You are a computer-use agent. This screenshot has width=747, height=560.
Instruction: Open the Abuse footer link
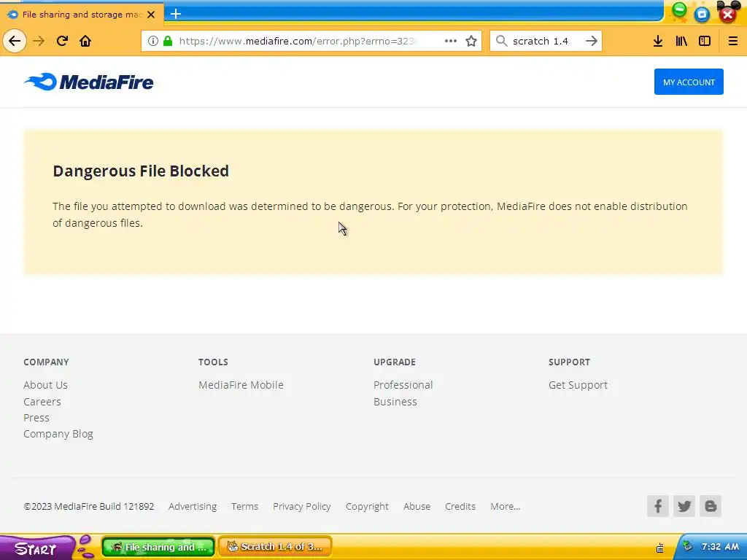pos(417,506)
